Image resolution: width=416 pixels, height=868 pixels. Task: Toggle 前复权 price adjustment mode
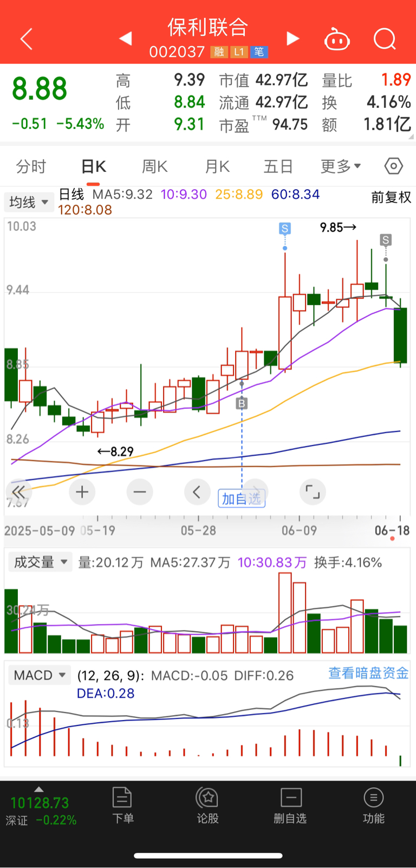391,197
